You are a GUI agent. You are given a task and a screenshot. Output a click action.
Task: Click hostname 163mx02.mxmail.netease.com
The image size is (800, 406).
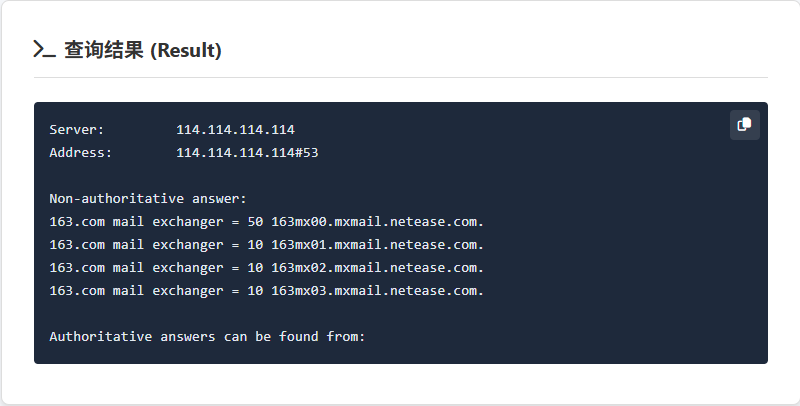pos(377,268)
